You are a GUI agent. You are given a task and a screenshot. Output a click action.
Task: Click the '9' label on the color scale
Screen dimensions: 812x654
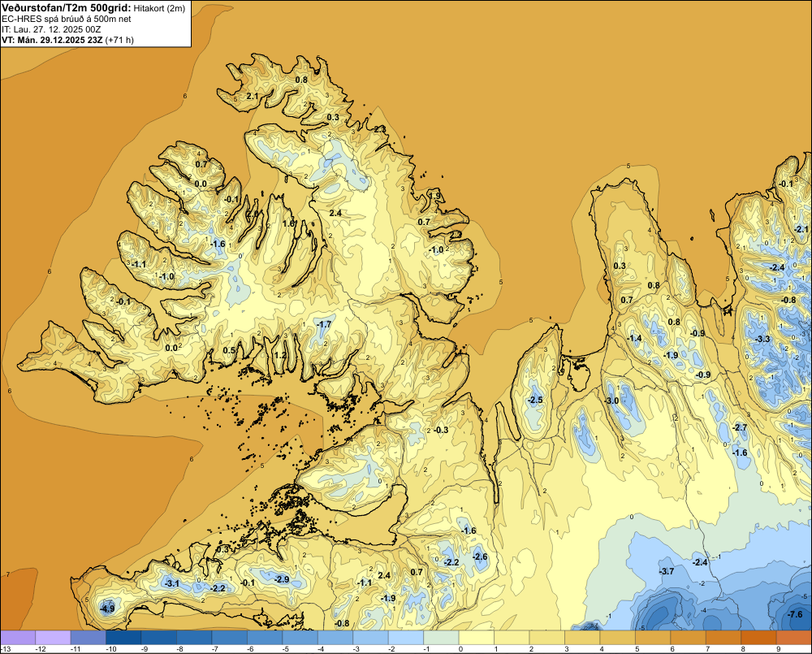778,649
